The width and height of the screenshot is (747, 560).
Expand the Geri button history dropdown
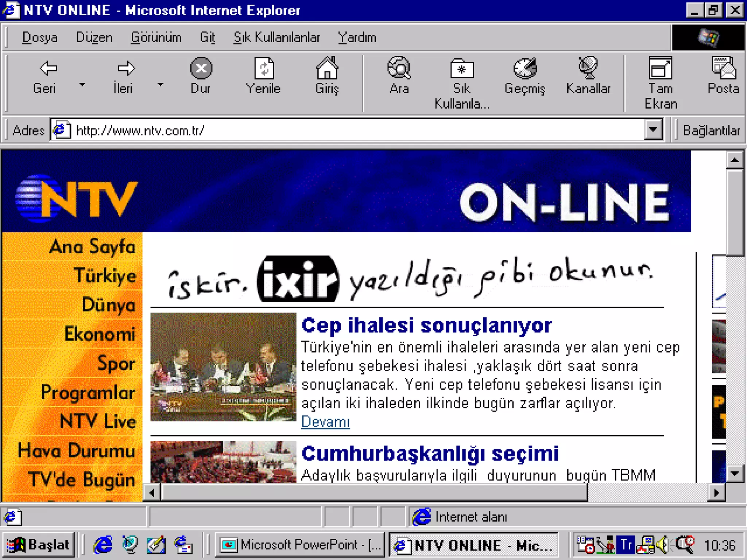click(x=82, y=85)
